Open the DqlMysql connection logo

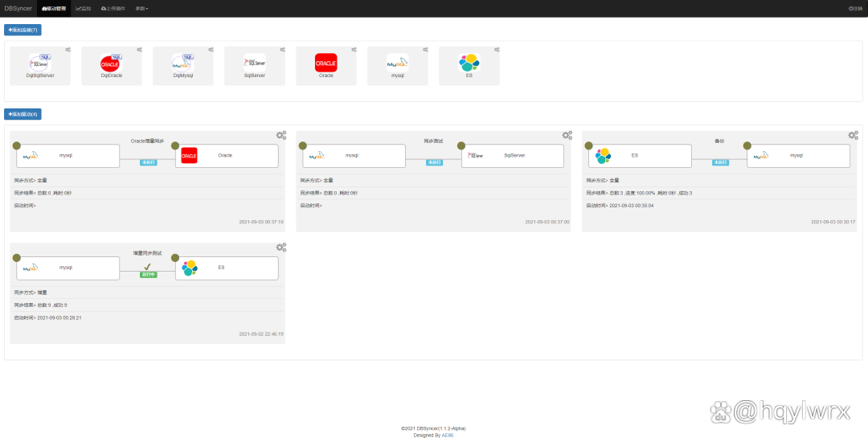(182, 63)
